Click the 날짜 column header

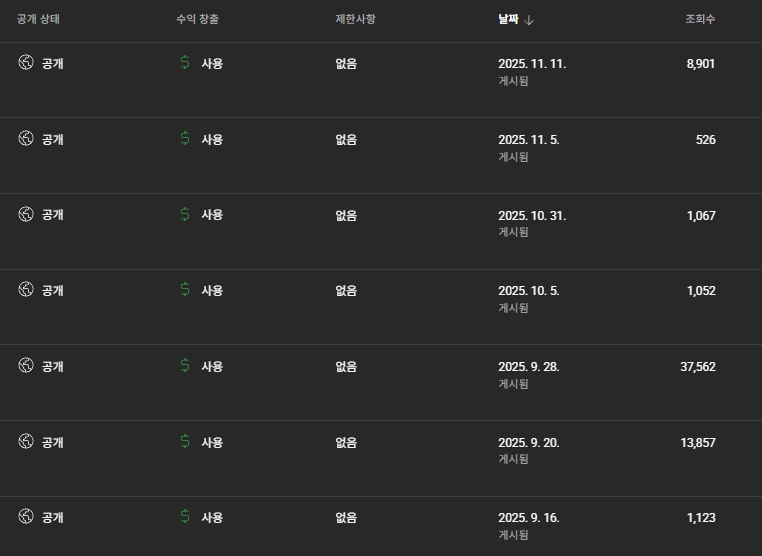click(508, 19)
